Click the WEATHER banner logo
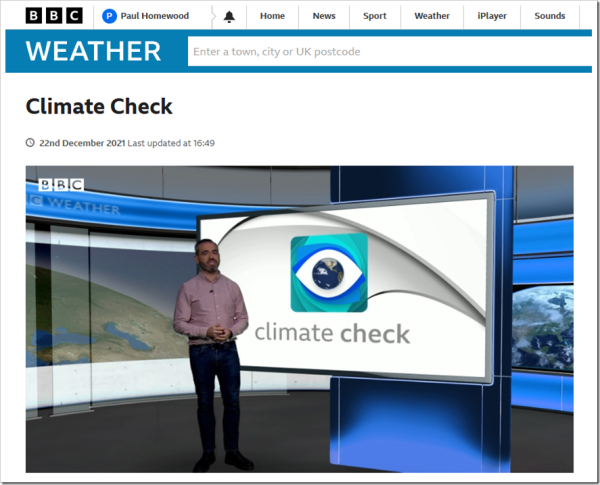 click(93, 52)
